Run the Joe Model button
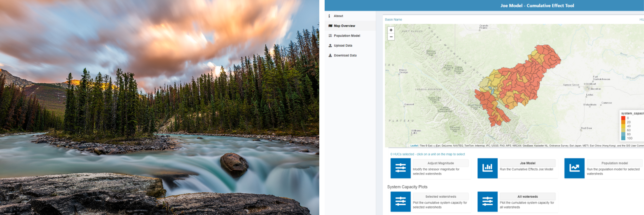The image size is (644, 215). (527, 163)
